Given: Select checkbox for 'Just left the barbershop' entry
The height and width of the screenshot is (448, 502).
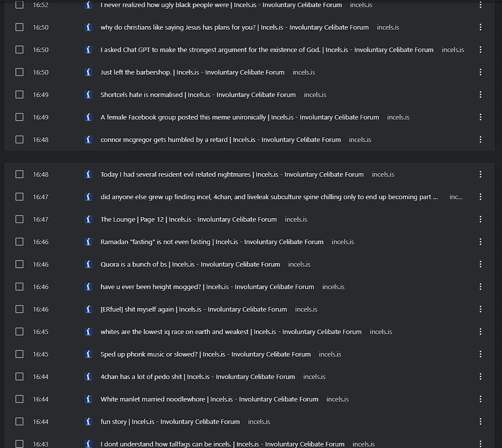Looking at the screenshot, I should [x=19, y=72].
